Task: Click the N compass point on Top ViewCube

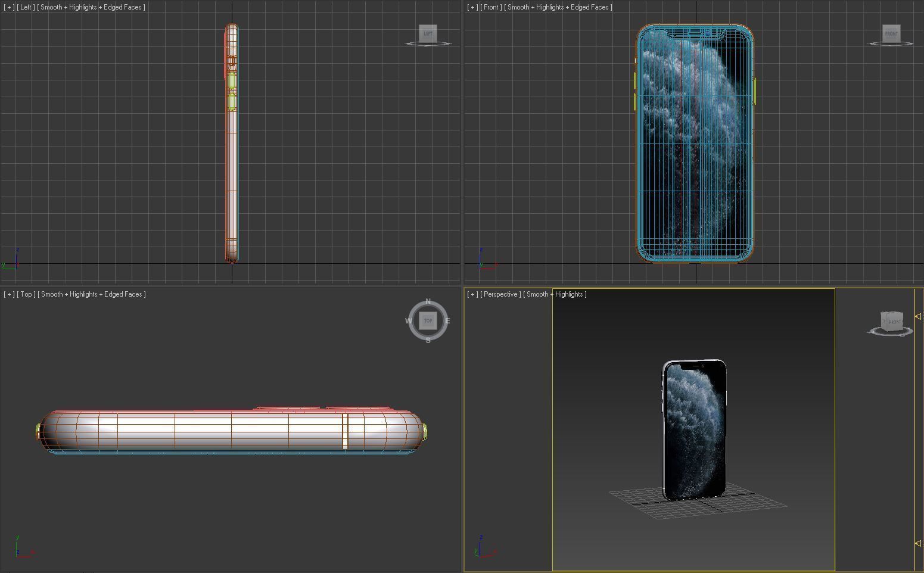Action: (428, 301)
